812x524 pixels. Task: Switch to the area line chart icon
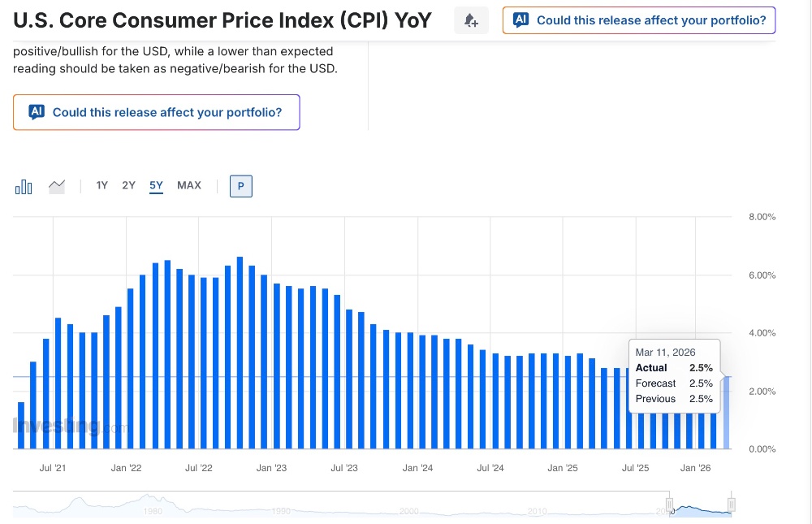[57, 187]
